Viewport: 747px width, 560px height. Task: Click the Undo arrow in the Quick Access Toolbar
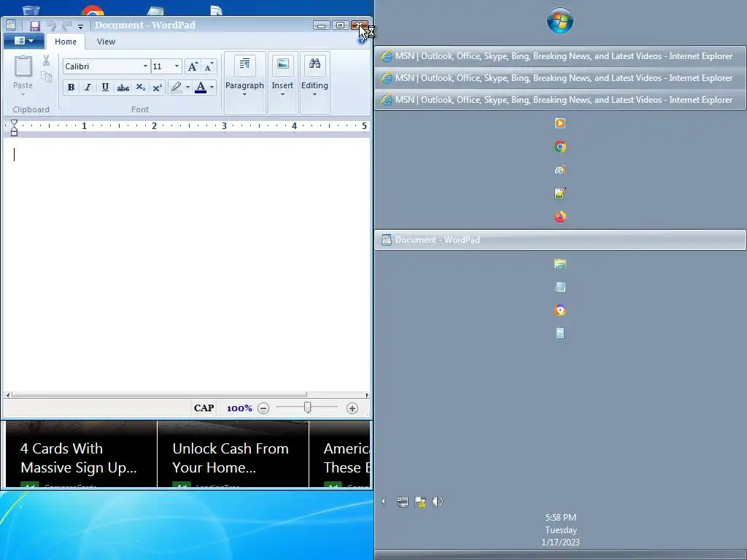coord(52,26)
